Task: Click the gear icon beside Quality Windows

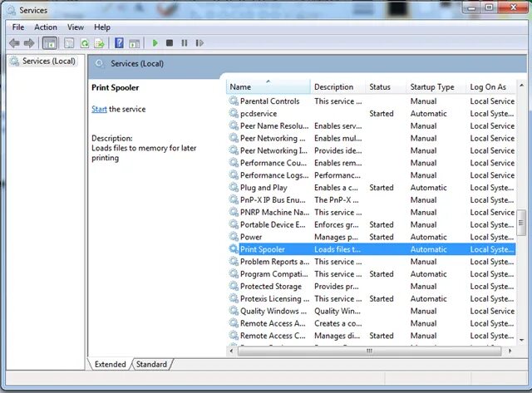Action: pyautogui.click(x=234, y=311)
